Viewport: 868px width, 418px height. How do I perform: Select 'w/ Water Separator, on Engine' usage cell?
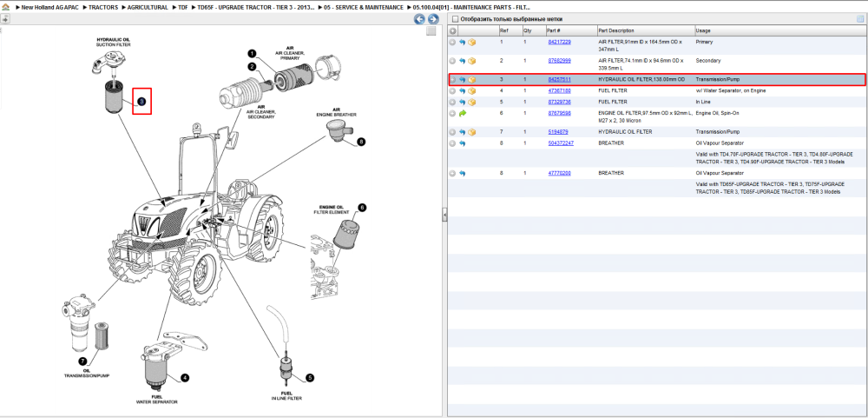click(731, 90)
